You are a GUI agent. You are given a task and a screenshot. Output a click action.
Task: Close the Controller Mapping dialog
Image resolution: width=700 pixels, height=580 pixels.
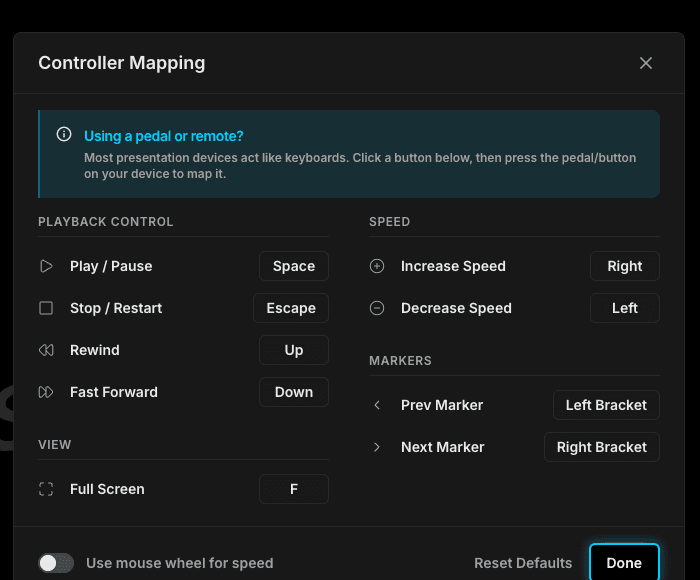click(646, 63)
